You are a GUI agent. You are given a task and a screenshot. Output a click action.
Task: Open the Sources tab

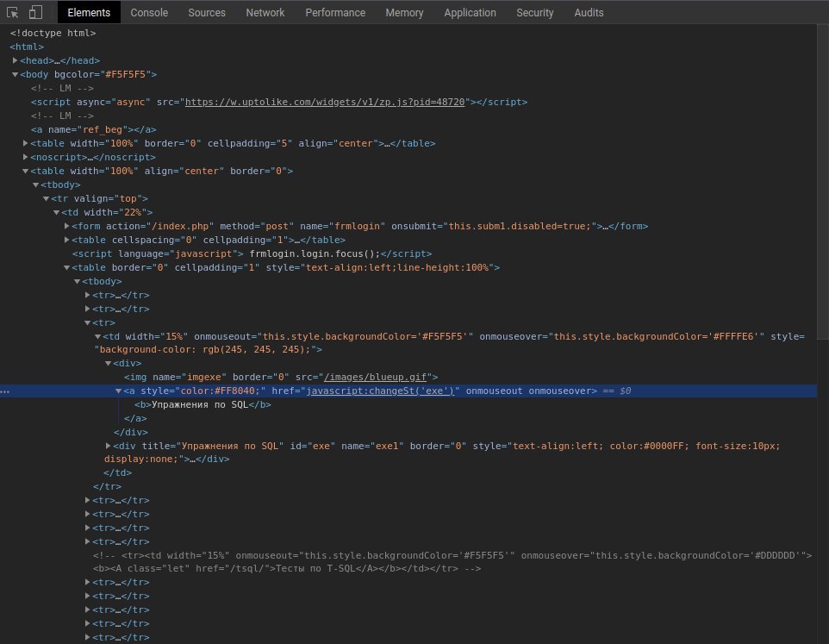click(207, 13)
